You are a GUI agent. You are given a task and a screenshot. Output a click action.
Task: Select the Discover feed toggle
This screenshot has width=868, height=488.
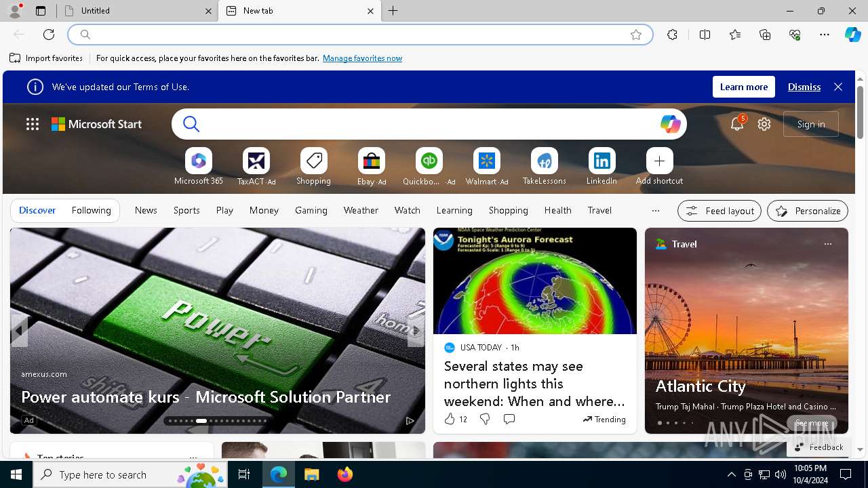[x=37, y=211]
